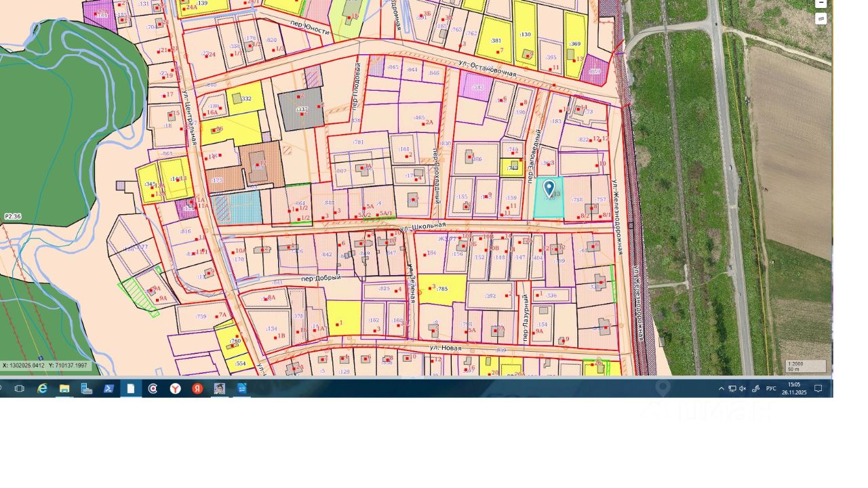Click the muted volume tray icon
The width and height of the screenshot is (868, 488).
click(743, 388)
